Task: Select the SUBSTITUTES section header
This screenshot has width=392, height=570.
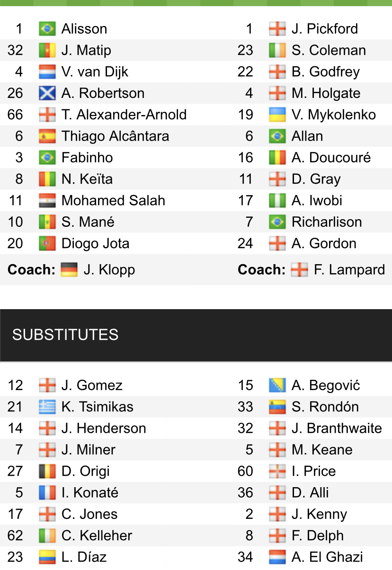Action: [65, 335]
